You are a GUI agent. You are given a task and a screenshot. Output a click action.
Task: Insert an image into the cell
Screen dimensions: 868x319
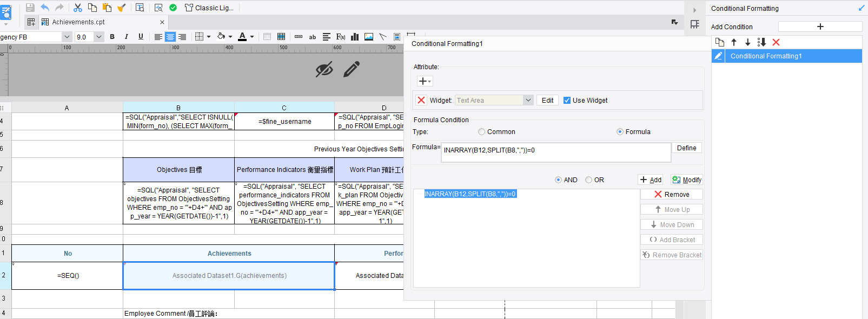pos(369,37)
